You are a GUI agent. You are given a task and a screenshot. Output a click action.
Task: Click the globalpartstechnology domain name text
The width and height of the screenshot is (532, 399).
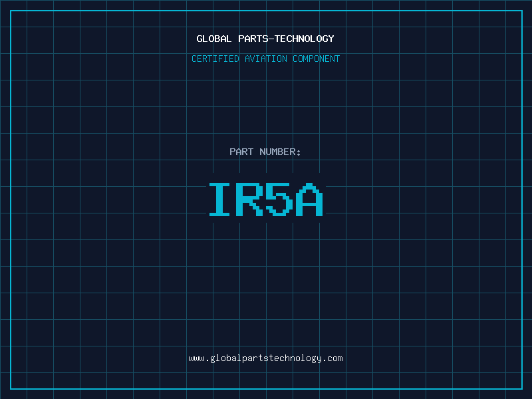click(x=265, y=358)
